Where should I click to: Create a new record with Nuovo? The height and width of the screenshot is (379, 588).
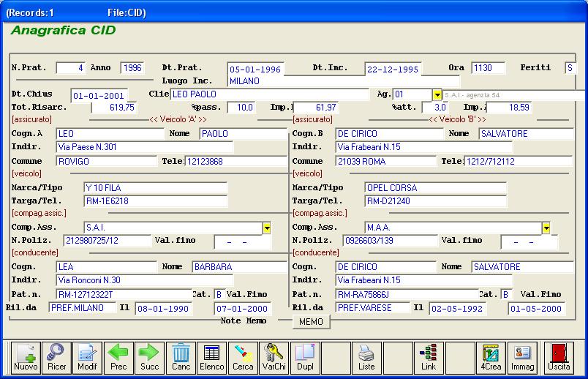(x=26, y=358)
